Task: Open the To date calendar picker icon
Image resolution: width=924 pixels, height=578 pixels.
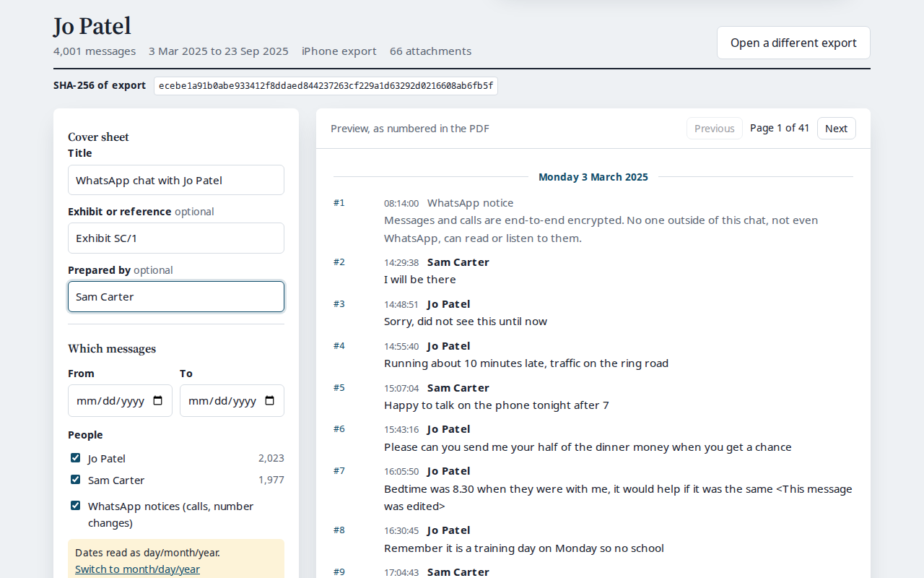Action: [270, 401]
